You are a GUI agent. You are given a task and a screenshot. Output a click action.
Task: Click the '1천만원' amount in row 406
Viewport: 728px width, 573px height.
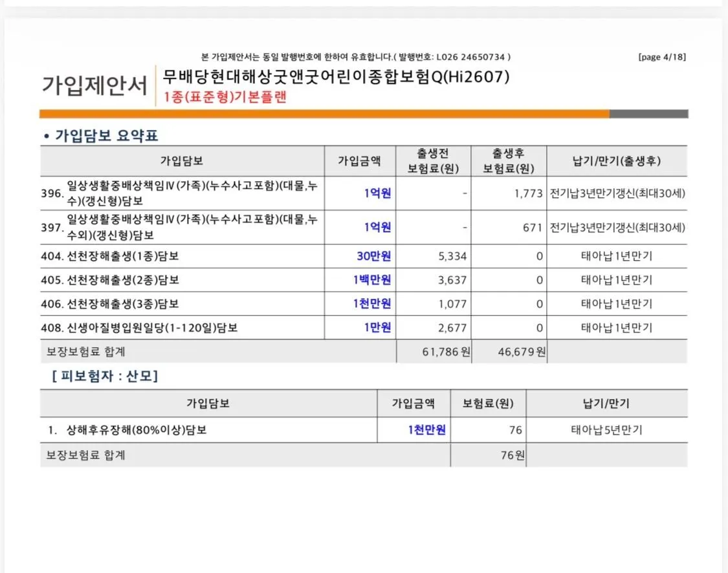(x=372, y=304)
